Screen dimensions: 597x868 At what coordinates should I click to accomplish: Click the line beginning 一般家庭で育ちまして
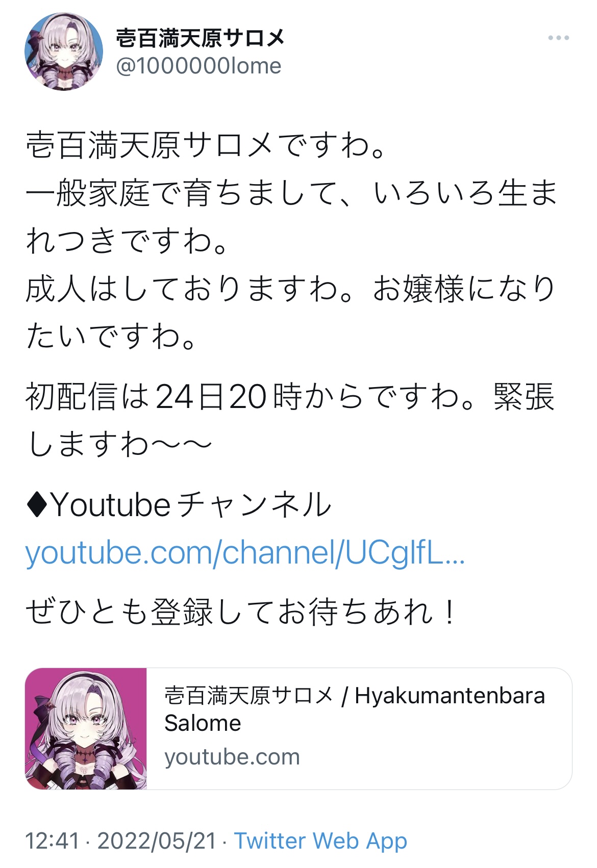(x=292, y=194)
